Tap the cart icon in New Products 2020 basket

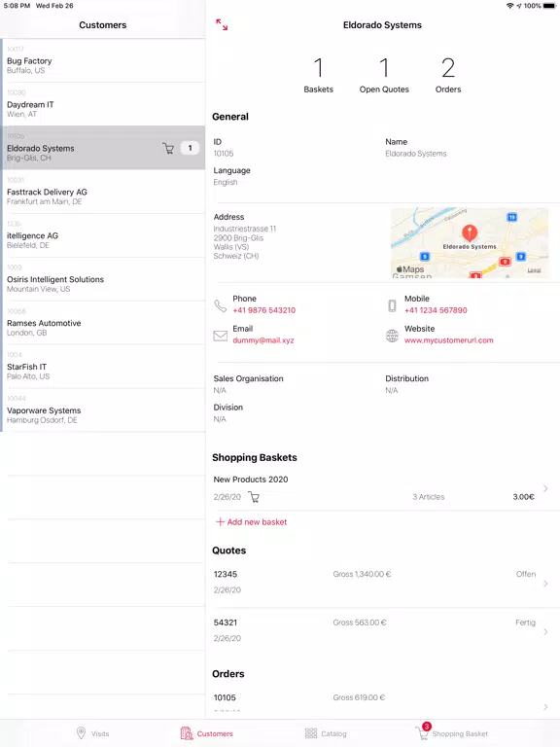[254, 497]
